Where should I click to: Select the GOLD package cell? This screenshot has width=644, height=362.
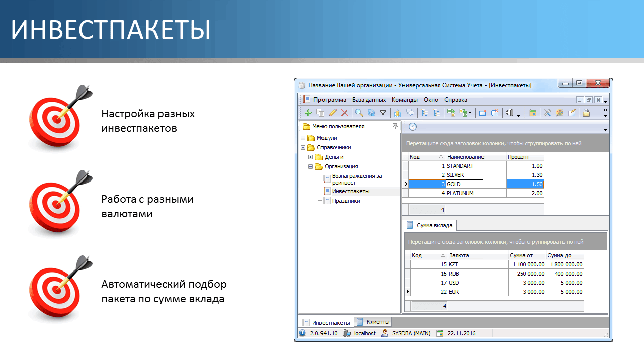pyautogui.click(x=476, y=184)
